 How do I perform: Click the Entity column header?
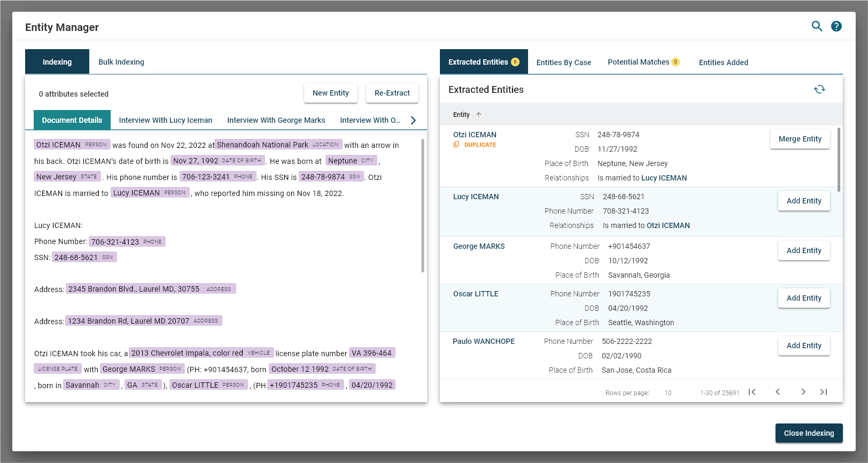461,115
